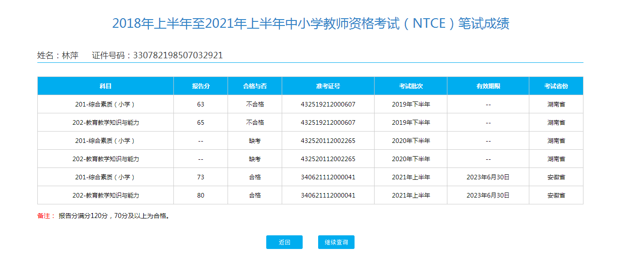644x264 pixels.
Task: Select the page title about NTCE 笔试成绩
Action: pos(311,24)
